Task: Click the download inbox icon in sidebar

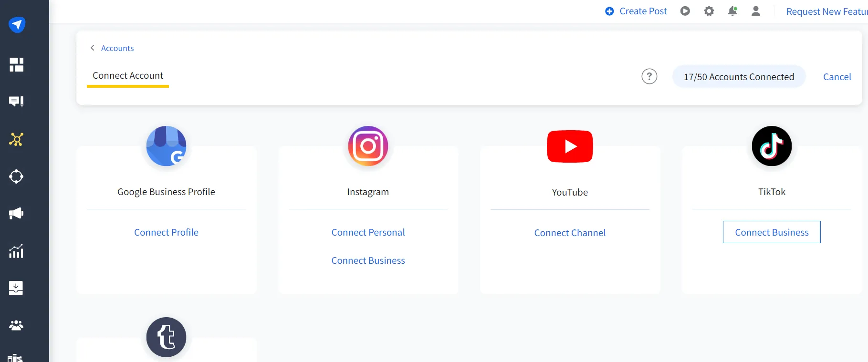Action: (x=16, y=288)
